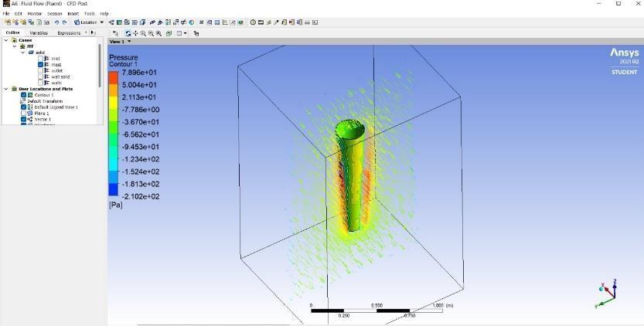
Task: Insert a Contour plot from toolbar
Action: pyautogui.click(x=119, y=22)
